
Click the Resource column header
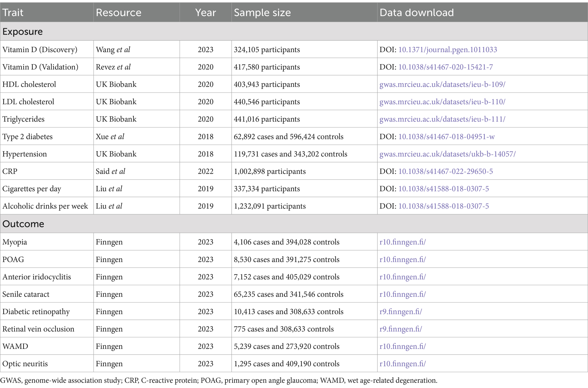coord(137,13)
